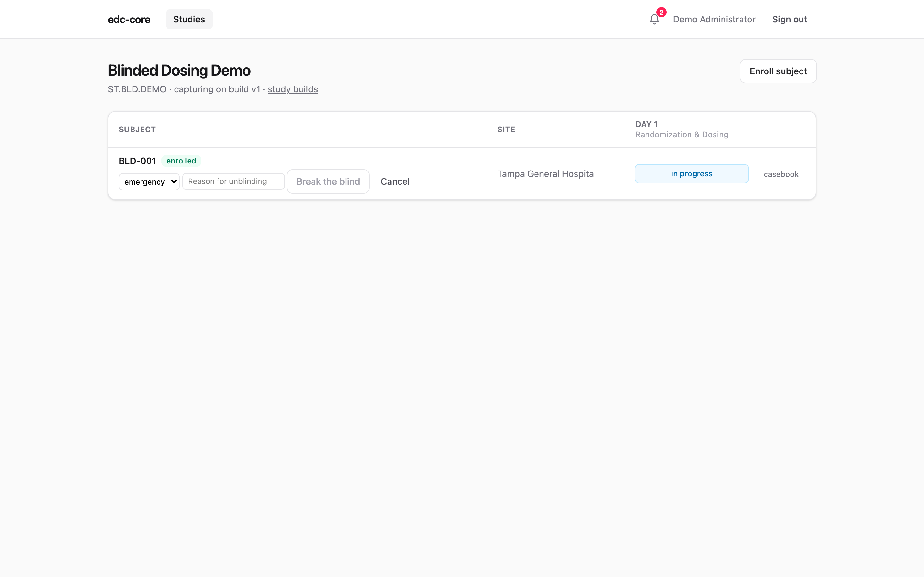Viewport: 924px width, 577px height.
Task: Open the casebook link for BLD-001
Action: click(781, 174)
